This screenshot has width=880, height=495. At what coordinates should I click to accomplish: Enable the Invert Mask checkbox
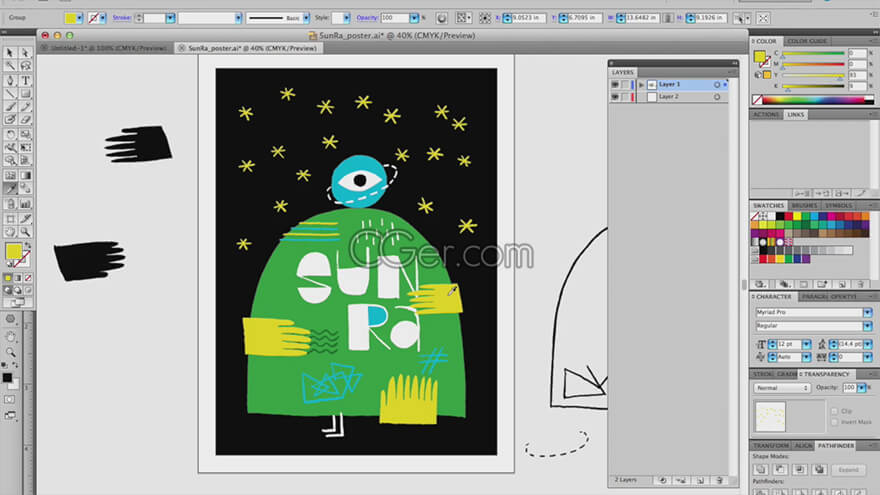point(835,421)
